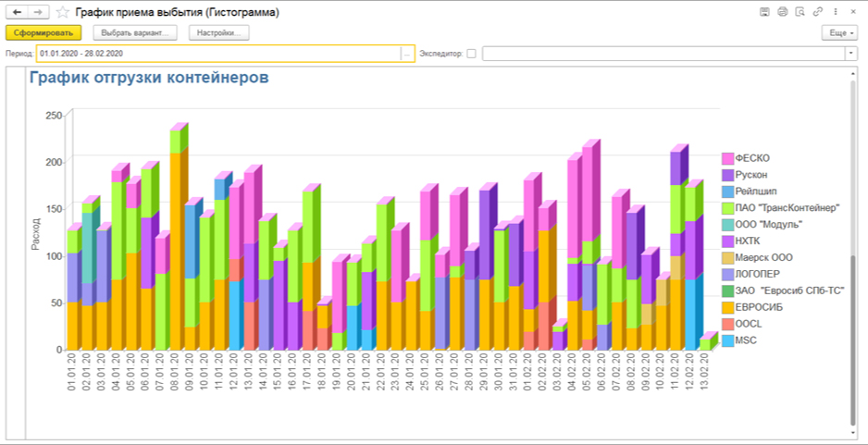This screenshot has height=445, width=868.
Task: Add report to favorites with star icon
Action: (62, 12)
